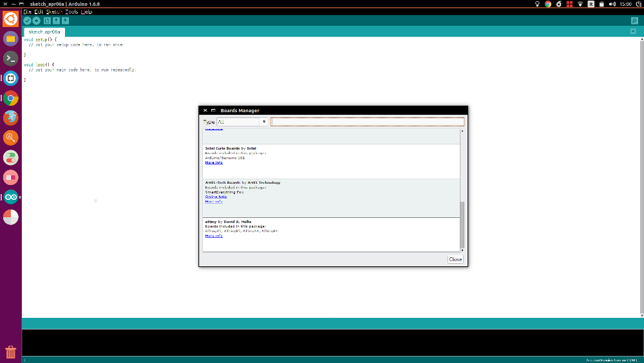Click the Arduino/Genuino board status text at bottom
This screenshot has width=644, height=363.
pos(612,360)
